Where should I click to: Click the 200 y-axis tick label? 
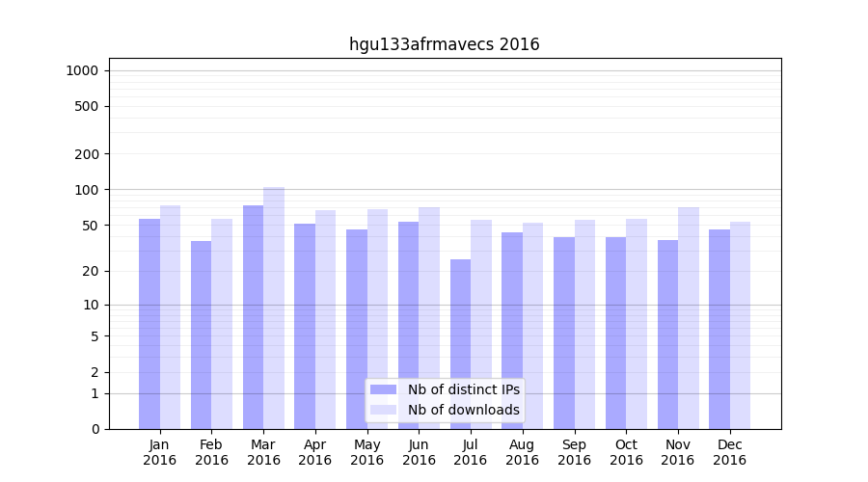point(88,154)
